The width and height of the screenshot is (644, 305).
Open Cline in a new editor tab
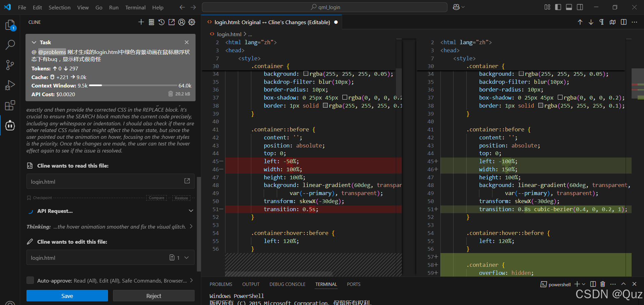click(x=171, y=22)
